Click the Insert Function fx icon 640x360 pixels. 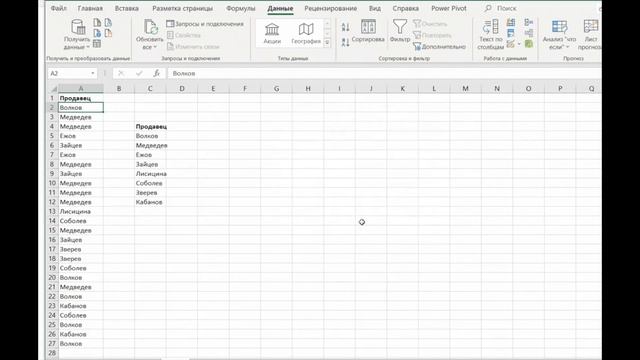pos(156,73)
